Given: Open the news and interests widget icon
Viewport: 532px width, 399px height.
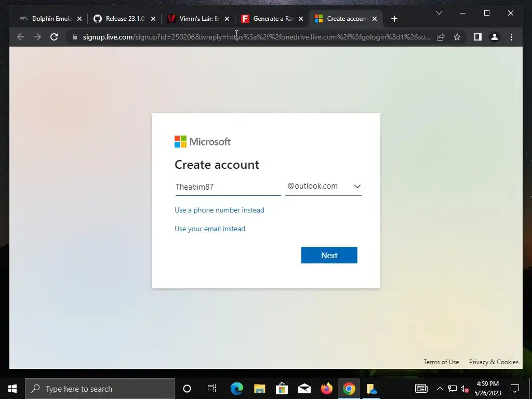Looking at the screenshot, I should (x=421, y=389).
